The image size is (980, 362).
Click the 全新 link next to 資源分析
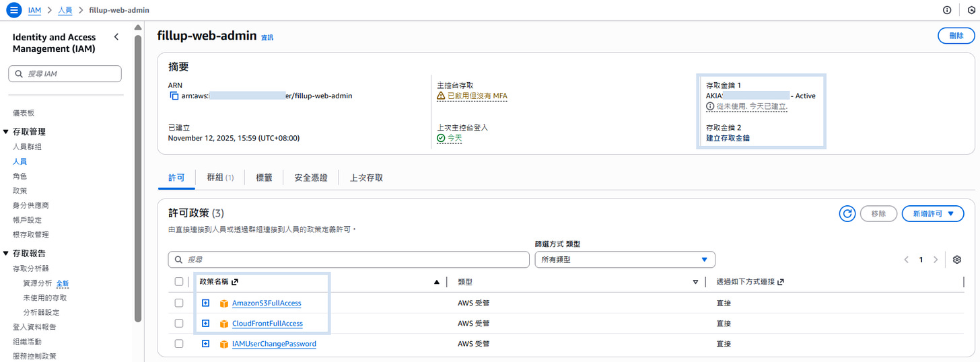click(63, 283)
